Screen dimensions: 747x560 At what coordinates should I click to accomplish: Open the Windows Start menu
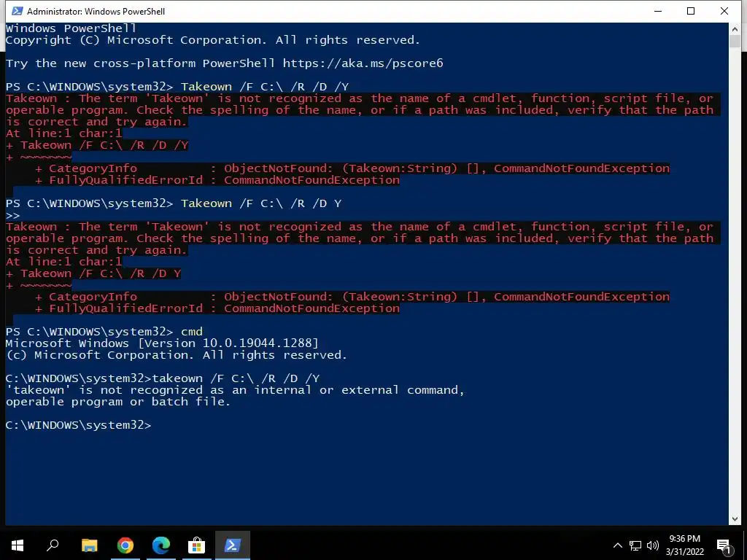click(x=18, y=545)
